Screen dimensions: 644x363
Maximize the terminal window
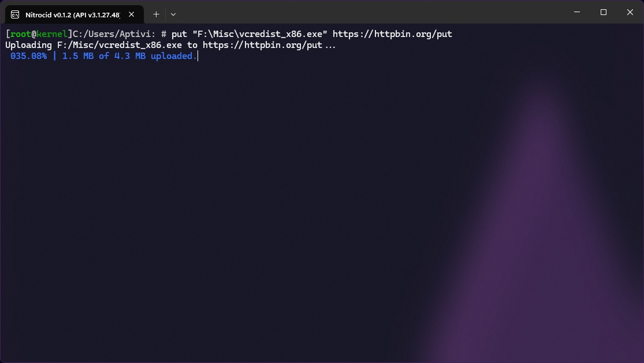[x=604, y=12]
